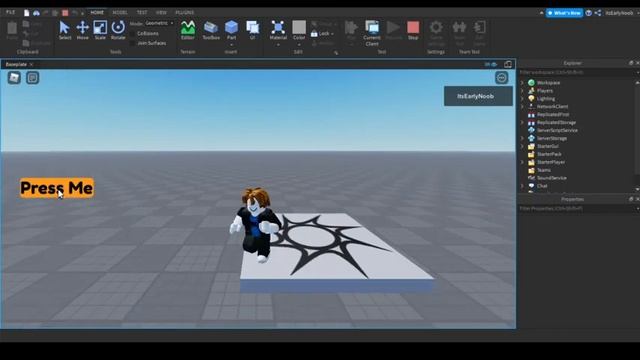Open the Color dropdown arrow
The image size is (640, 360).
coord(299,44)
